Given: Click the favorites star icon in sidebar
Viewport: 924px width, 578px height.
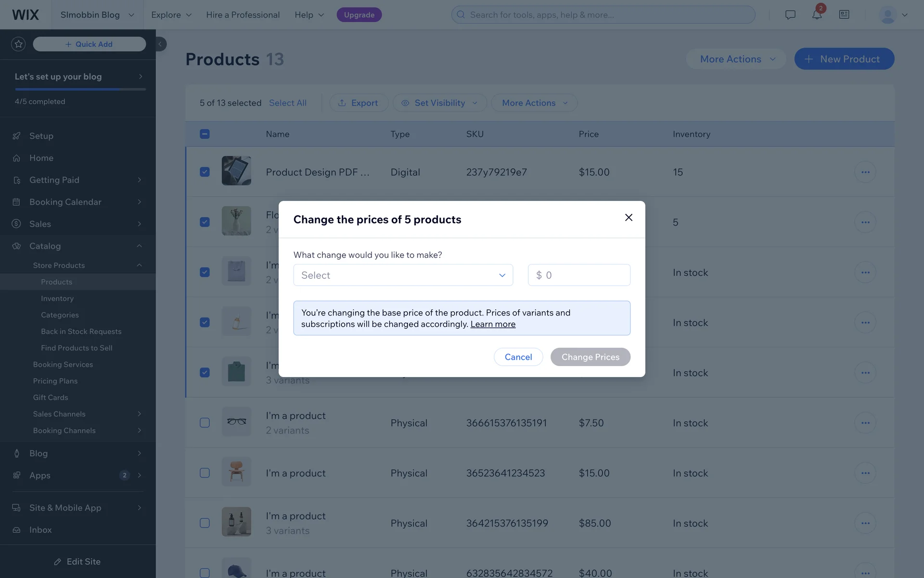Looking at the screenshot, I should (18, 44).
